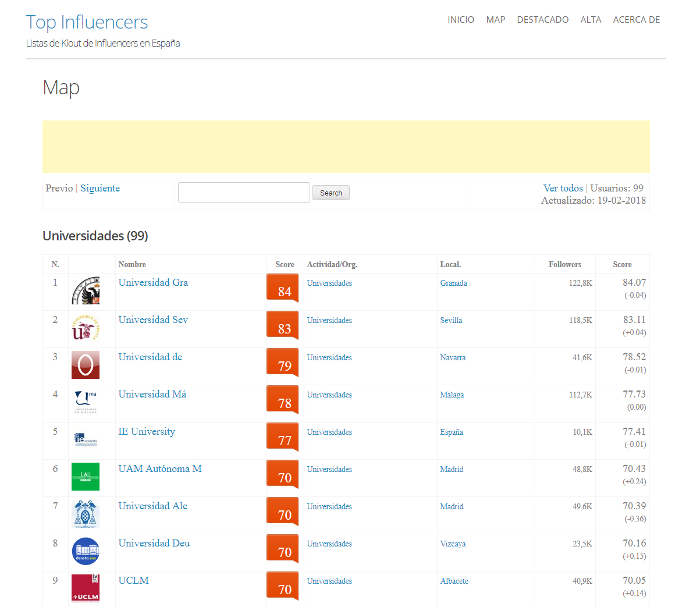Image resolution: width=700 pixels, height=607 pixels.
Task: Click the red UCLM logo image
Action: 86,588
